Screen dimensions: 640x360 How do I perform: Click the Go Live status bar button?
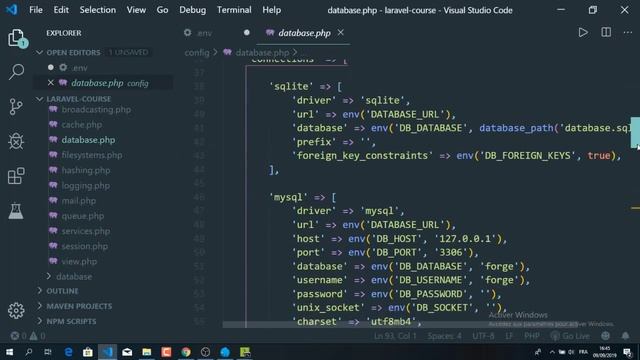coord(570,336)
